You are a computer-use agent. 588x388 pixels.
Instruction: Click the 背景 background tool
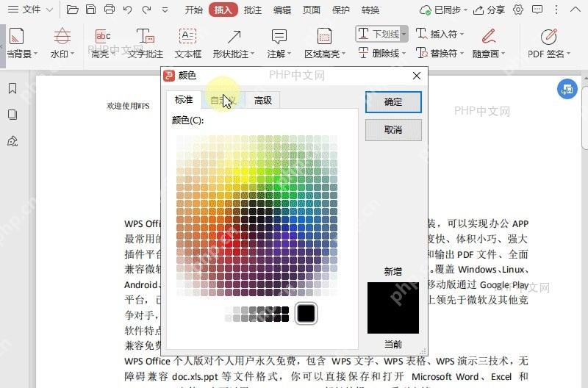(21, 43)
